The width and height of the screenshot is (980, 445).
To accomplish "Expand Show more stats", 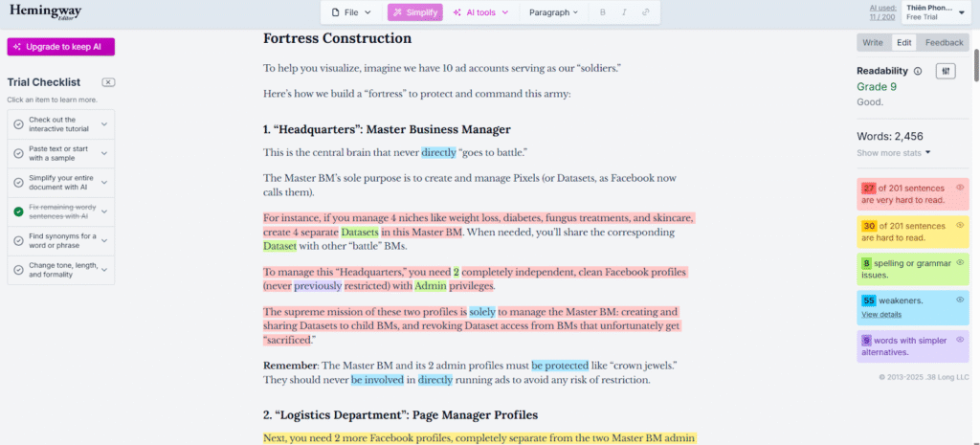I will [893, 152].
